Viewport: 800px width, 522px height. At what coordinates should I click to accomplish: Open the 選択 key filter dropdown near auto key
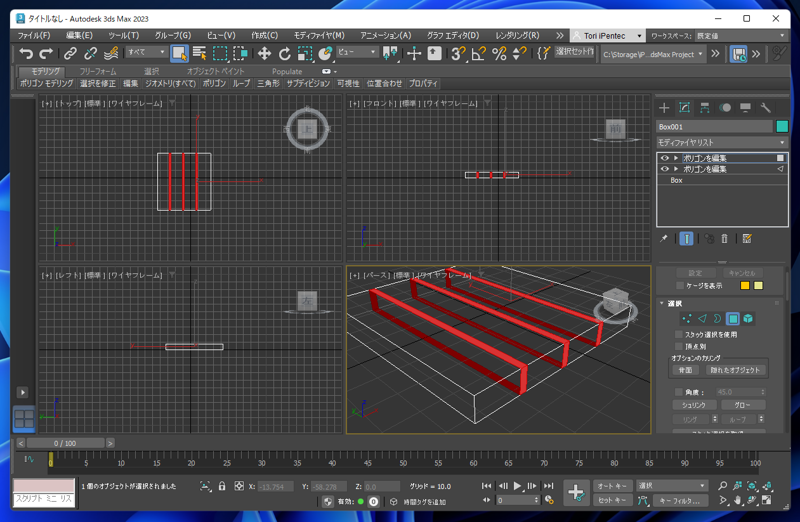tap(671, 486)
